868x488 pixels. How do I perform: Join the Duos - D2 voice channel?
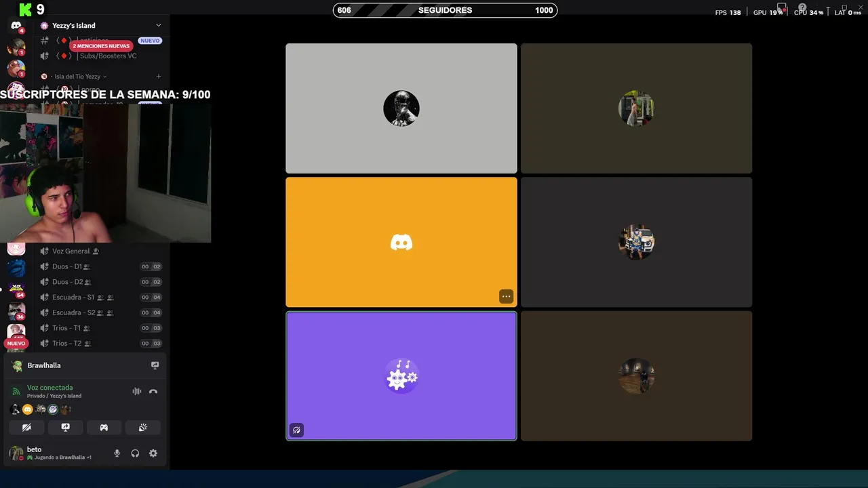pyautogui.click(x=102, y=282)
